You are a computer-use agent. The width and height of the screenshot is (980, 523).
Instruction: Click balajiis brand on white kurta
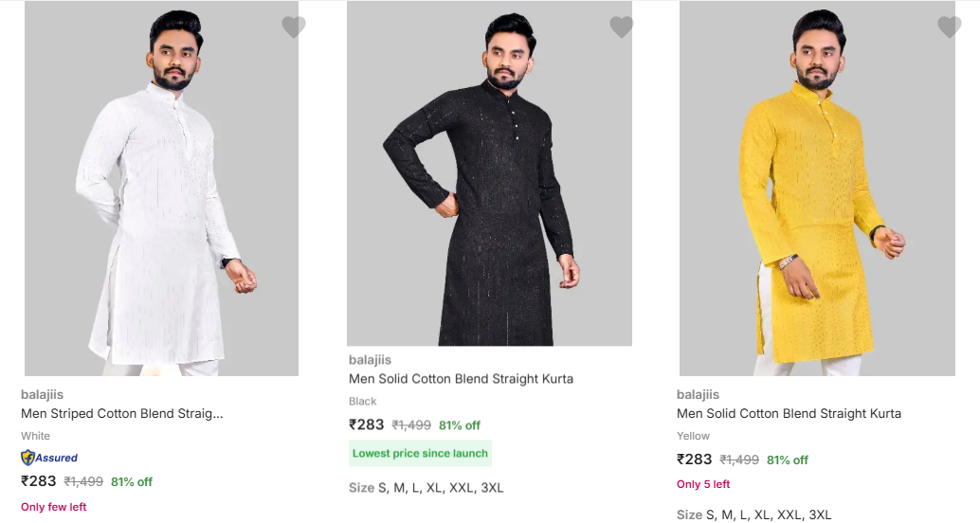tap(42, 394)
